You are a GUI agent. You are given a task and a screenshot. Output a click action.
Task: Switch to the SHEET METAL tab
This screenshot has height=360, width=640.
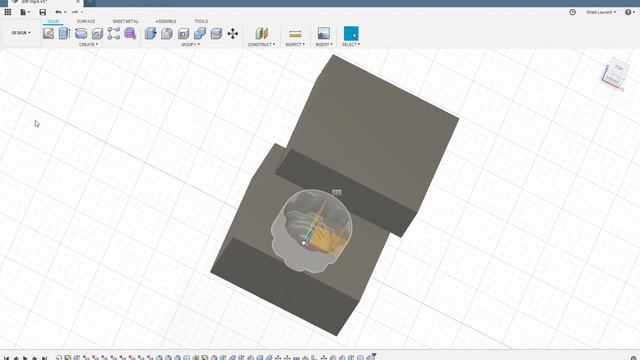click(x=126, y=21)
